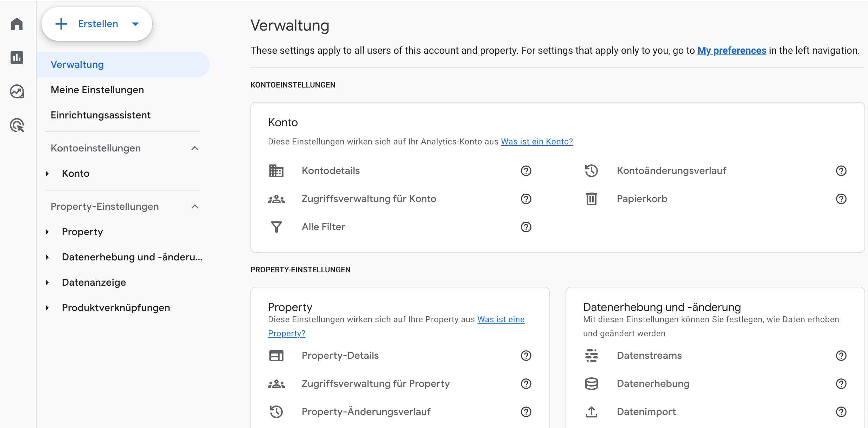Image resolution: width=868 pixels, height=428 pixels.
Task: Open the Advertising target cursor icon
Action: 17,125
